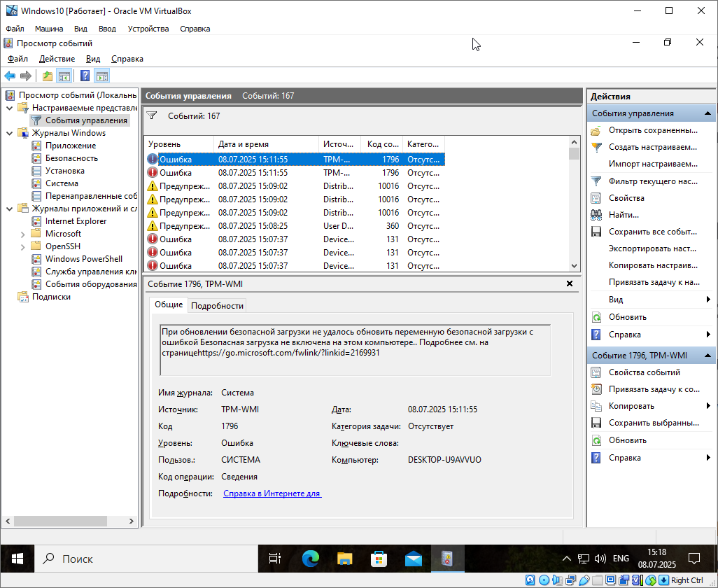This screenshot has width=718, height=588.
Task: Open Event Viewer's Справка menu
Action: click(x=127, y=59)
